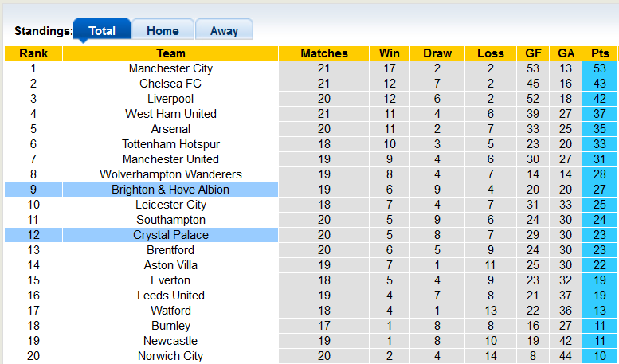Click the Pts column header
Viewport: 619px width, 364px height.
599,53
